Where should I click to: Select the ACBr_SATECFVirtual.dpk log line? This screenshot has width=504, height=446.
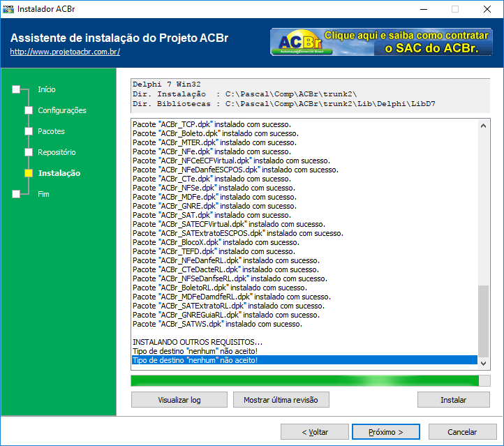(304, 224)
